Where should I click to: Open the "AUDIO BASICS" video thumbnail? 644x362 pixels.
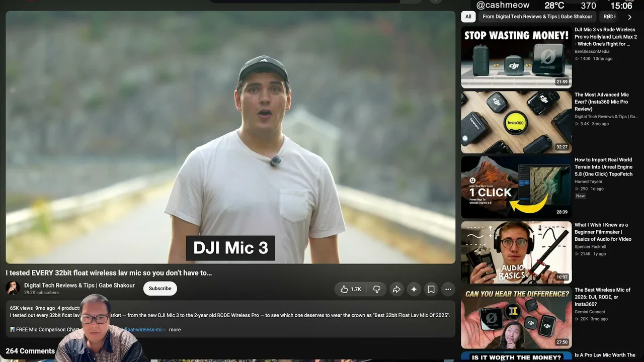[516, 252]
